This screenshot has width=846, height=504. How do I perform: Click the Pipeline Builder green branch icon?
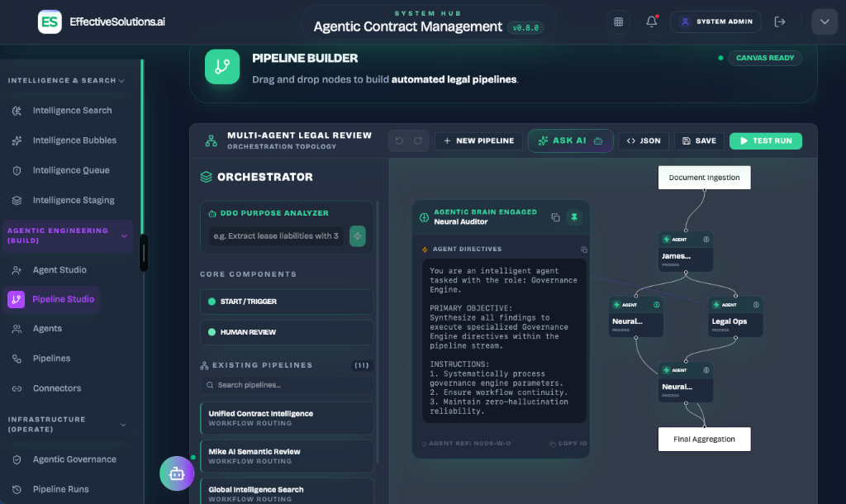(222, 67)
